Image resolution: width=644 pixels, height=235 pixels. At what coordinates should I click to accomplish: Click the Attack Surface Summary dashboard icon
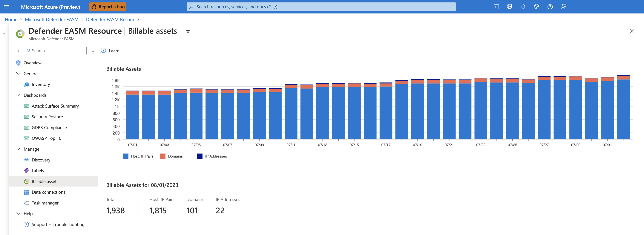point(25,106)
